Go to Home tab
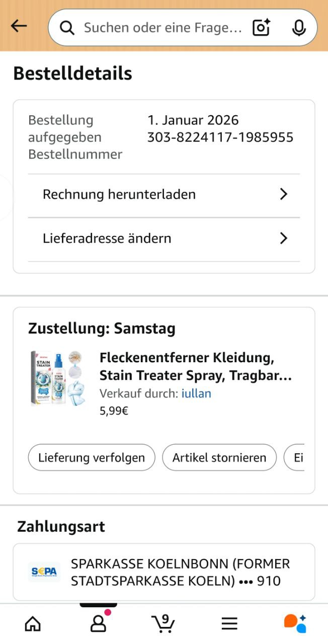The height and width of the screenshot is (644, 328). pos(33,624)
